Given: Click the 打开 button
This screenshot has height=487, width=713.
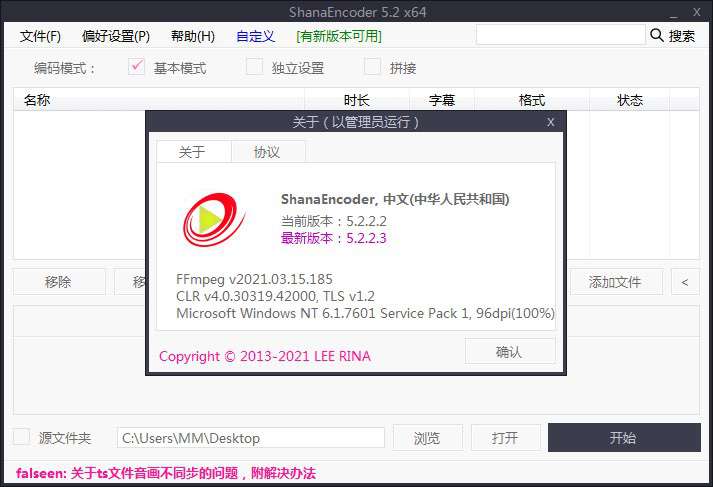Looking at the screenshot, I should pos(506,438).
